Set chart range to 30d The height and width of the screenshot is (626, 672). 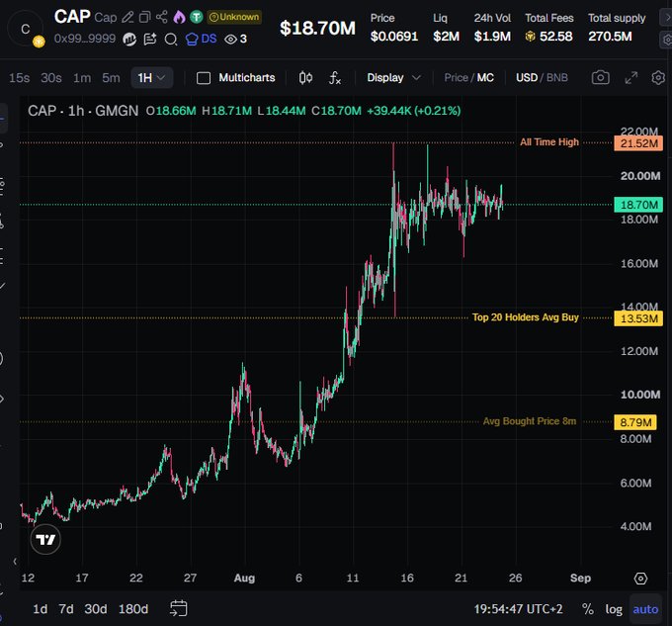[96, 609]
